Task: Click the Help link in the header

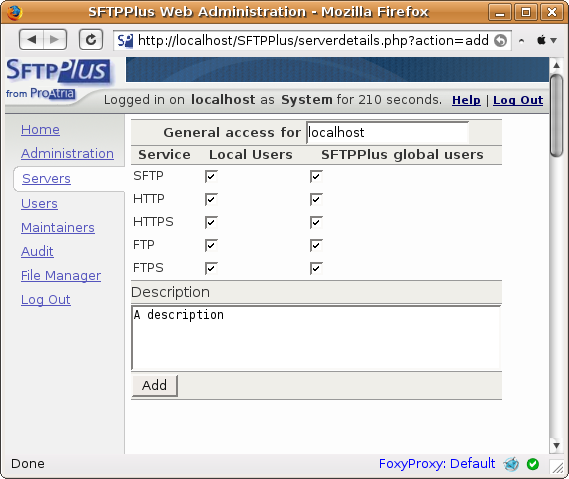Action: click(x=466, y=100)
